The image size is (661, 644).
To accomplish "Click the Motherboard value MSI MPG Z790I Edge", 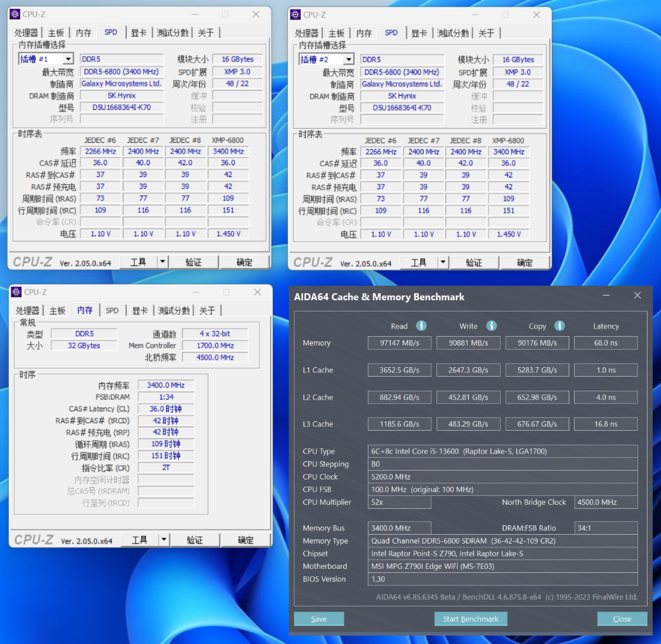I will 502,566.
